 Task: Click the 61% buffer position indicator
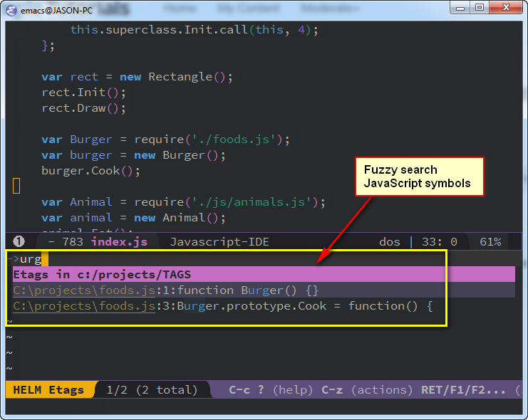click(x=490, y=242)
